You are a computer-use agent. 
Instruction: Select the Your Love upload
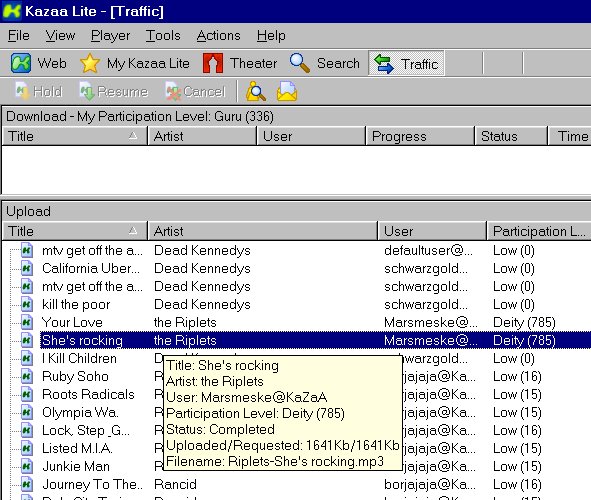(72, 322)
